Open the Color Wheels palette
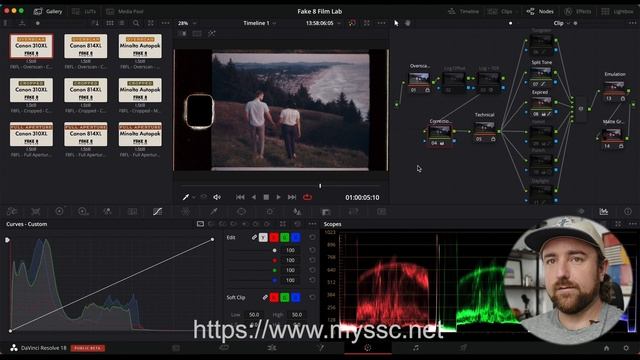Image resolution: width=640 pixels, height=360 pixels. click(x=59, y=211)
